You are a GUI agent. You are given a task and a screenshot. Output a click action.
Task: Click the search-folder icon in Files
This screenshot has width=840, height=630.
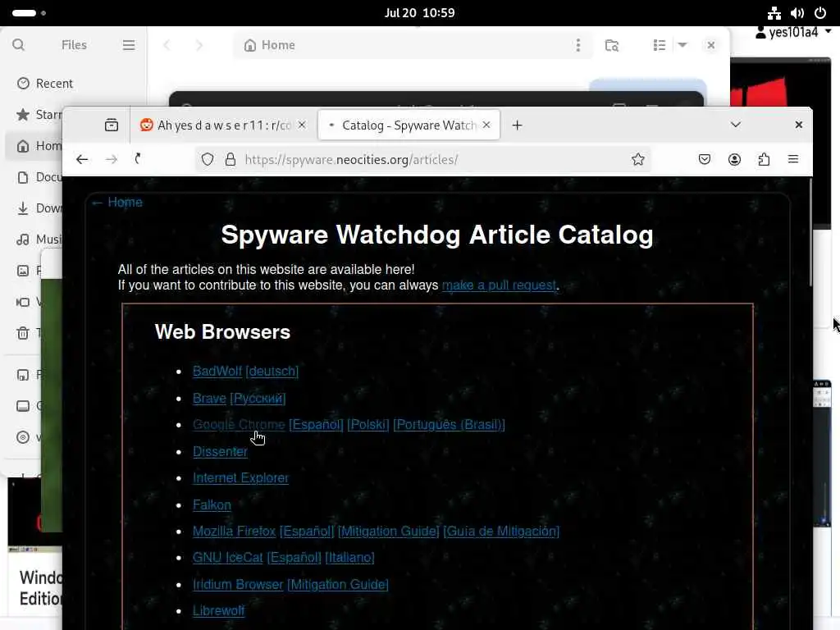click(x=612, y=45)
